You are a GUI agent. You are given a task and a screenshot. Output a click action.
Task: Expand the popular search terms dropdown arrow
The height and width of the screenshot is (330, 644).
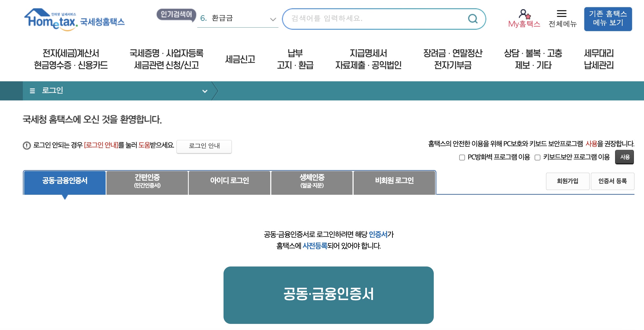pyautogui.click(x=273, y=19)
